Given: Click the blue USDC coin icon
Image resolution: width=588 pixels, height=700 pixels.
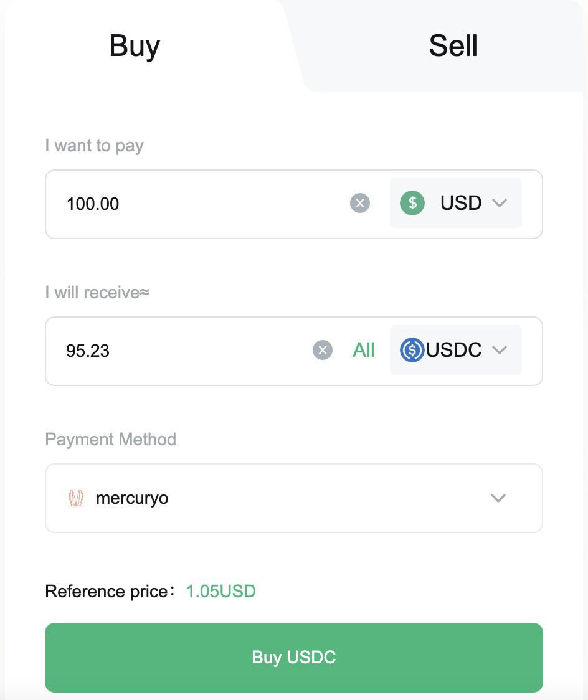Looking at the screenshot, I should 412,350.
